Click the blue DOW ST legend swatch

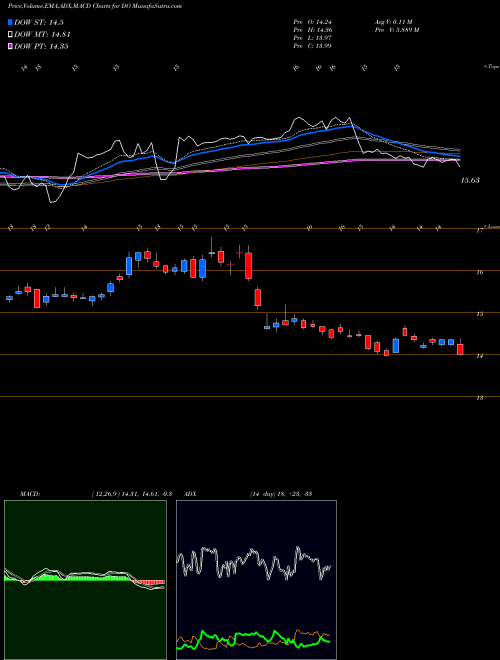coord(10,22)
